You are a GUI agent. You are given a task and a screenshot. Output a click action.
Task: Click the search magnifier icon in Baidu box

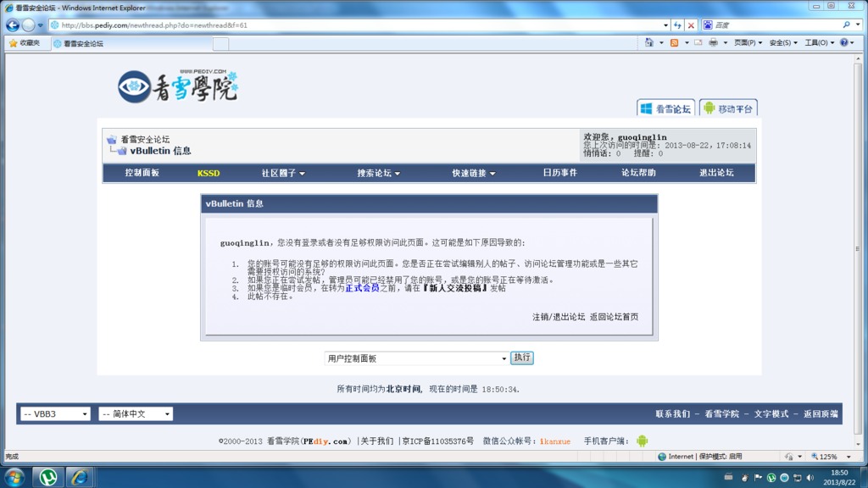pyautogui.click(x=847, y=25)
